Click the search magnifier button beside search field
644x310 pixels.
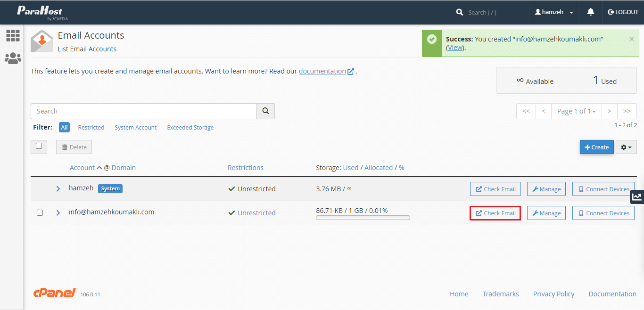coord(265,111)
